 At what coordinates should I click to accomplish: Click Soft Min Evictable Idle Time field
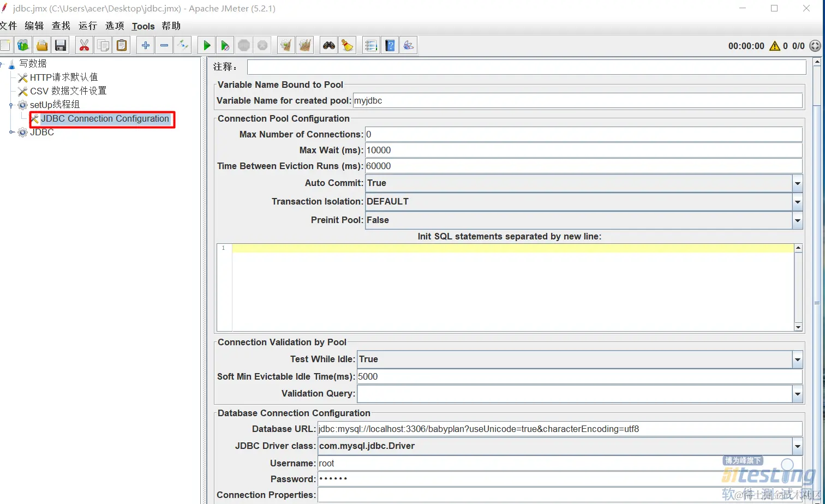click(x=580, y=376)
